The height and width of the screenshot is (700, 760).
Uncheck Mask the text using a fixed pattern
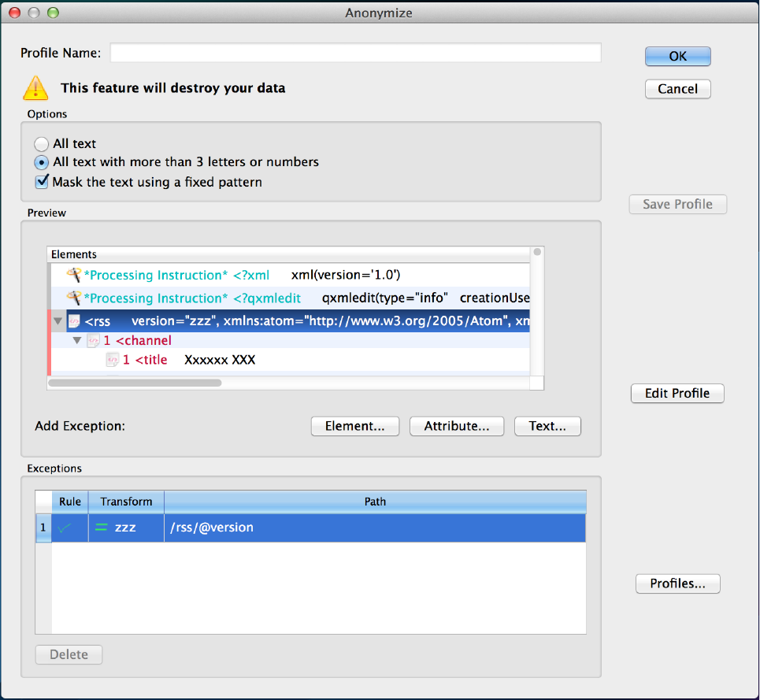(x=43, y=182)
